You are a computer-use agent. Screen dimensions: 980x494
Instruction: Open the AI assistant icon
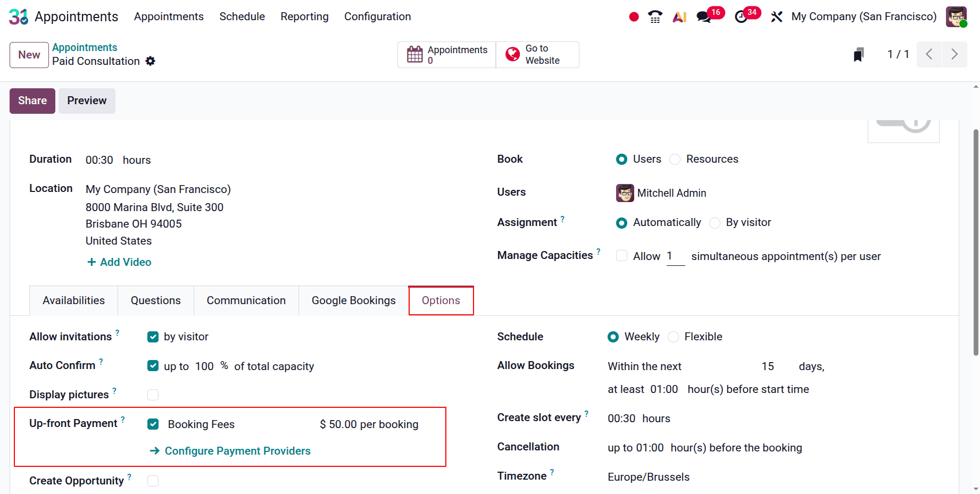point(679,17)
